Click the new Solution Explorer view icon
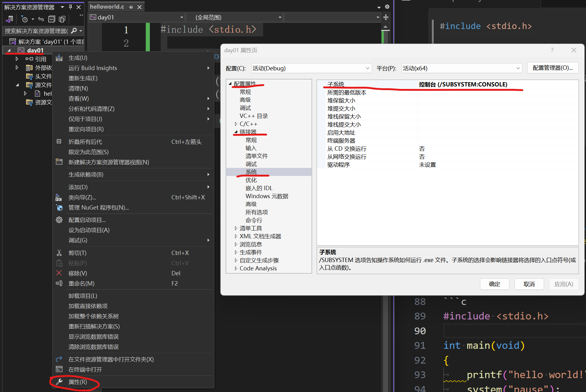586x392 pixels. pyautogui.click(x=59, y=162)
